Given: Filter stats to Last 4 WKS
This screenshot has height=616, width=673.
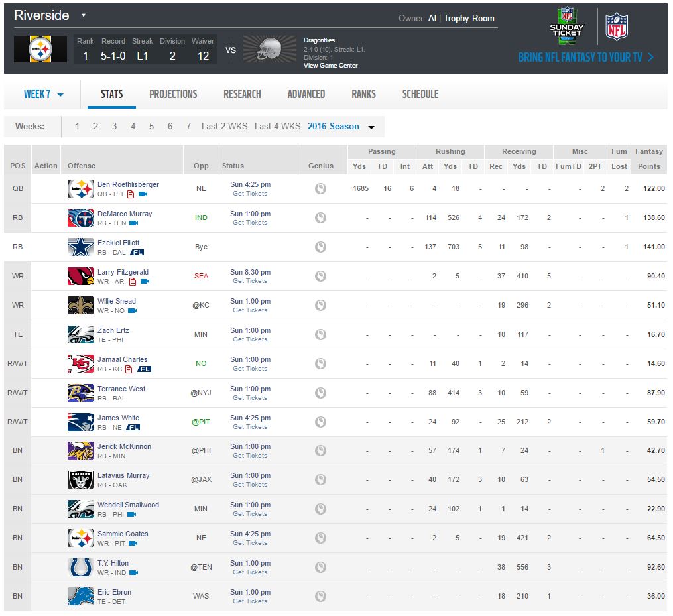Looking at the screenshot, I should (x=277, y=126).
